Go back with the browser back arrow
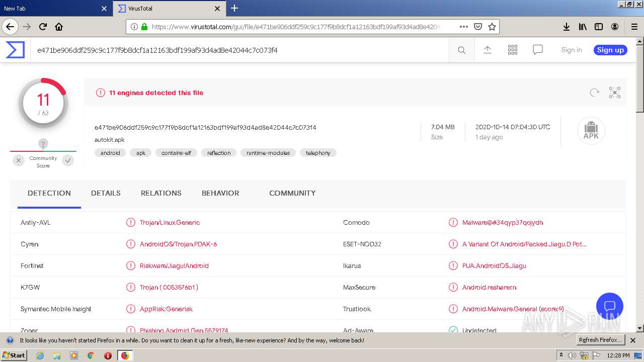Screen dimensions: 644x362 (10, 27)
